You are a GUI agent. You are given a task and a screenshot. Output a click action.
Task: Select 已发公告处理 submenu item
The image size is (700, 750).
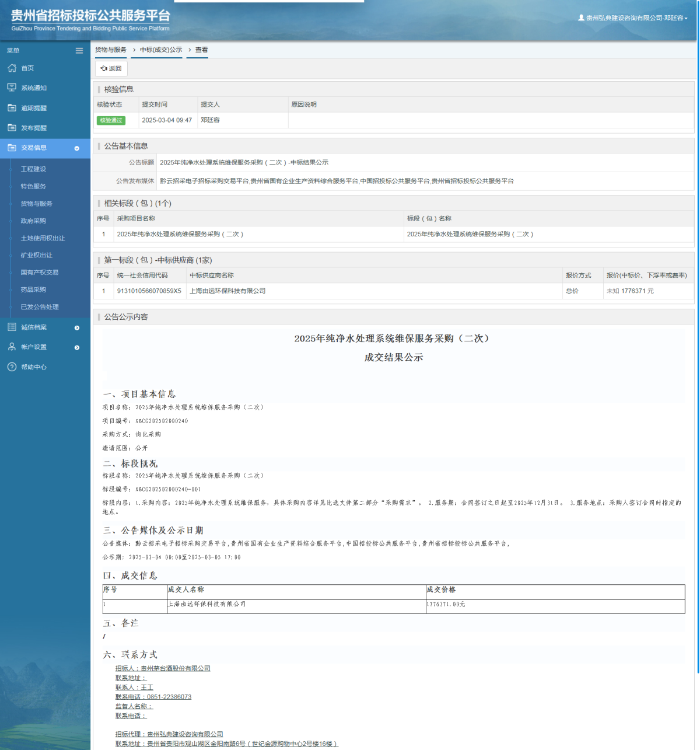point(40,306)
